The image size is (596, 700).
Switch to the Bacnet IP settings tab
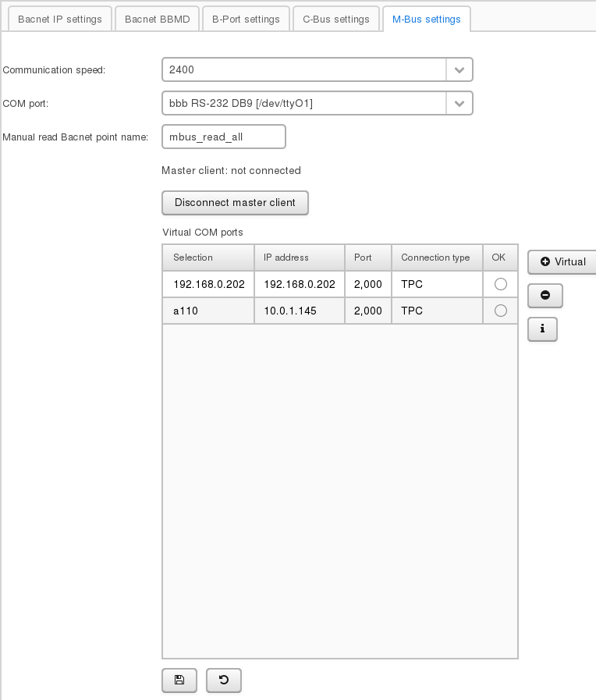click(60, 20)
